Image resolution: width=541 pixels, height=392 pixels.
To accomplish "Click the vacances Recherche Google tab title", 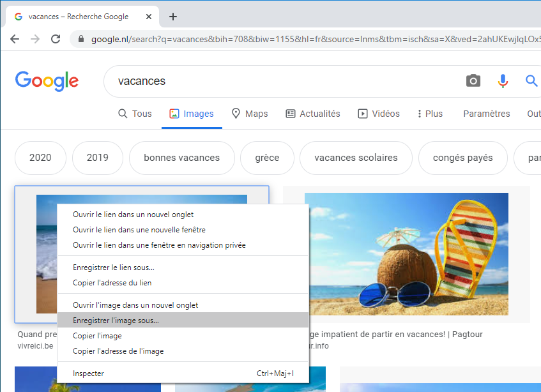I will [79, 17].
